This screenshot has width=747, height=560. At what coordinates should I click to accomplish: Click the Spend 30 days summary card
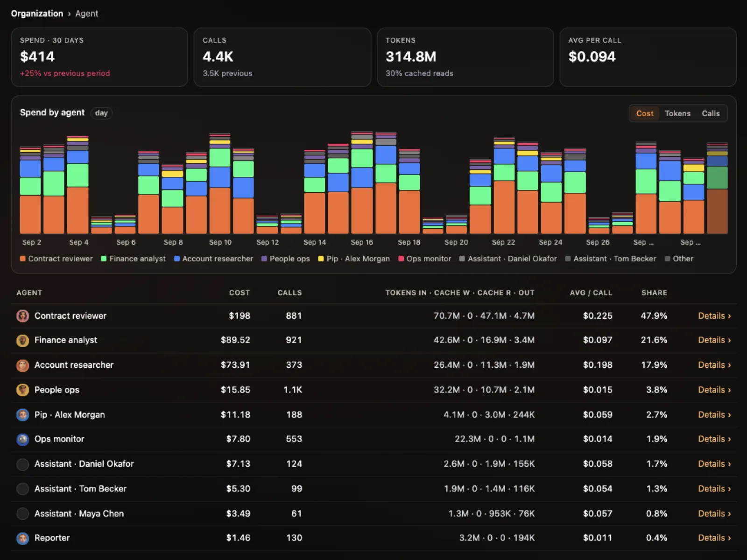tap(99, 57)
